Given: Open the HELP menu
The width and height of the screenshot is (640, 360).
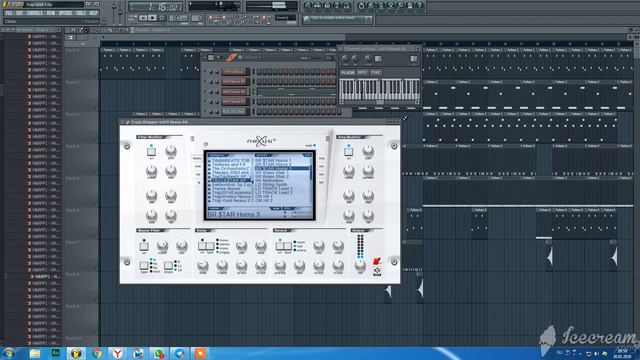Looking at the screenshot, I should tap(93, 13).
